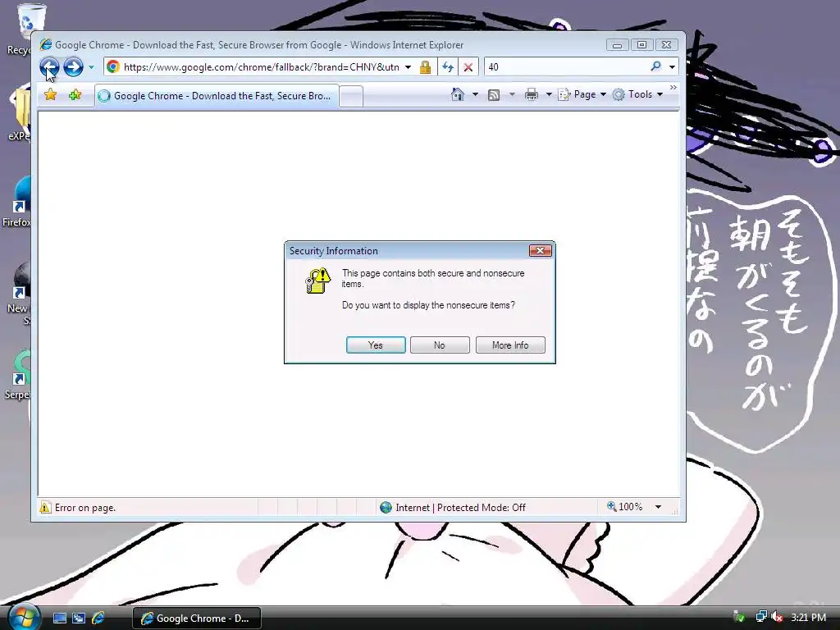
Task: Click the search box containing 40
Action: 567,67
